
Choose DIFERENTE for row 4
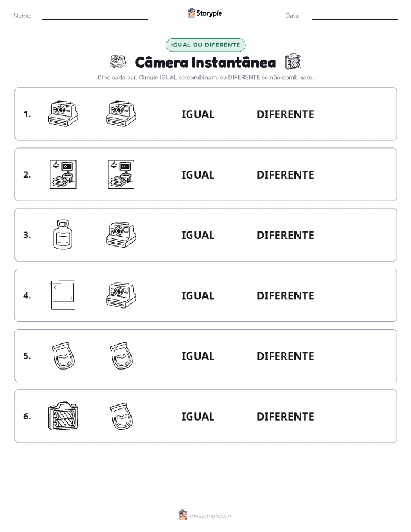(285, 295)
